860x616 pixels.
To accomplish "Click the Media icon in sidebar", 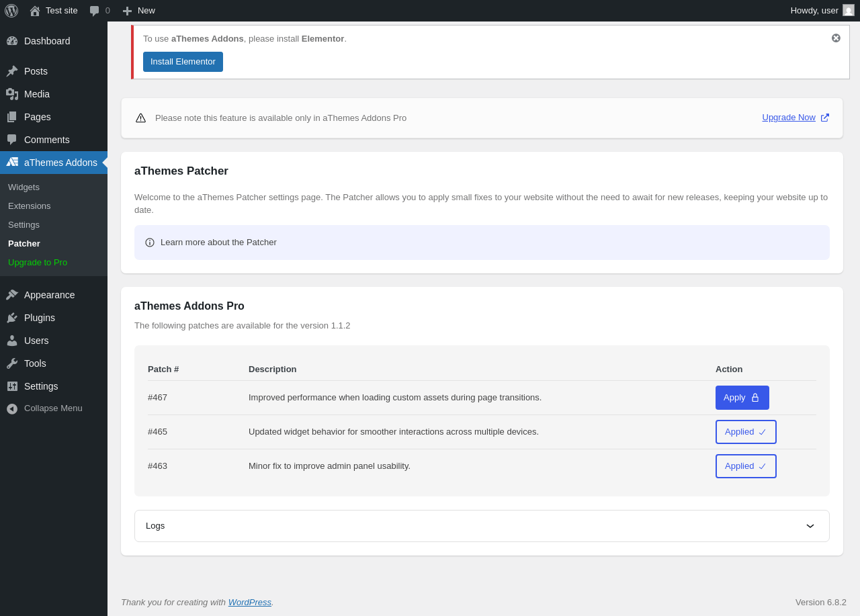I will [12, 94].
